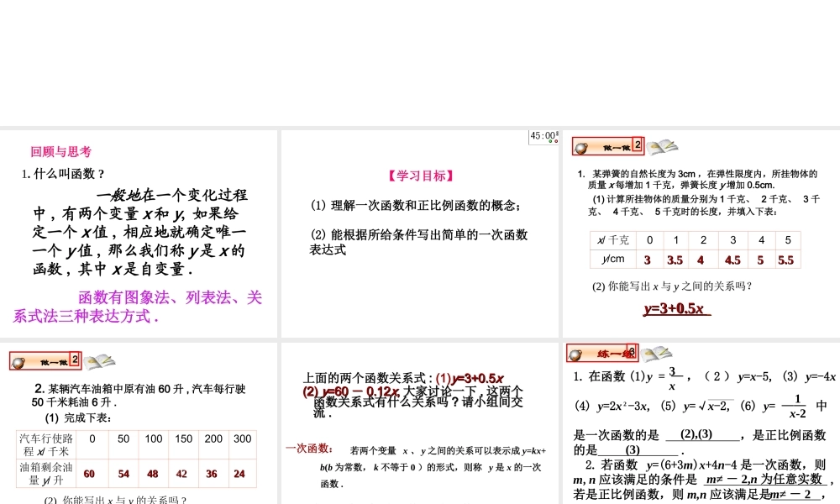This screenshot has width=840, height=504.
Task: Click the 油箱剩余油量 y/升 header cell
Action: pos(46,474)
